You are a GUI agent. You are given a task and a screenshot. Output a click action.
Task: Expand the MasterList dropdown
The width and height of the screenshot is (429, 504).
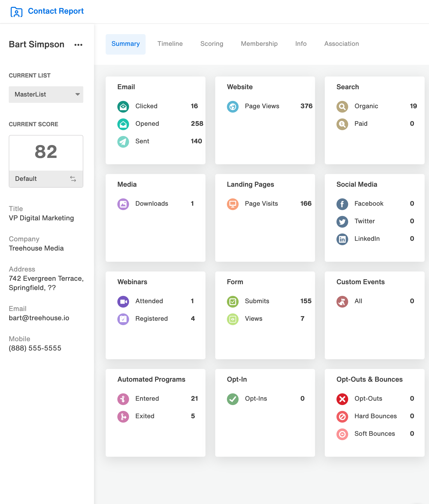point(46,95)
